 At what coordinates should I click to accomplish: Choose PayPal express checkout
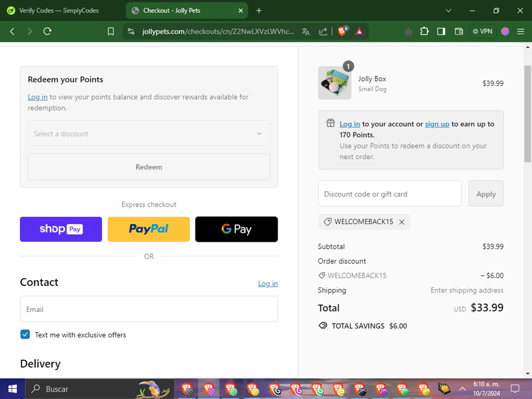point(149,229)
